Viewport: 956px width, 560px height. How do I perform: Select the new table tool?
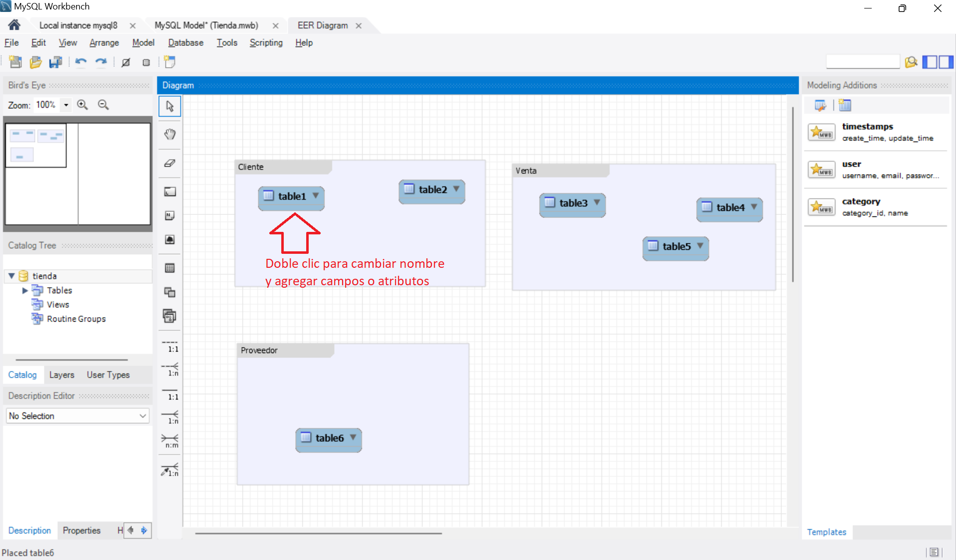click(170, 268)
